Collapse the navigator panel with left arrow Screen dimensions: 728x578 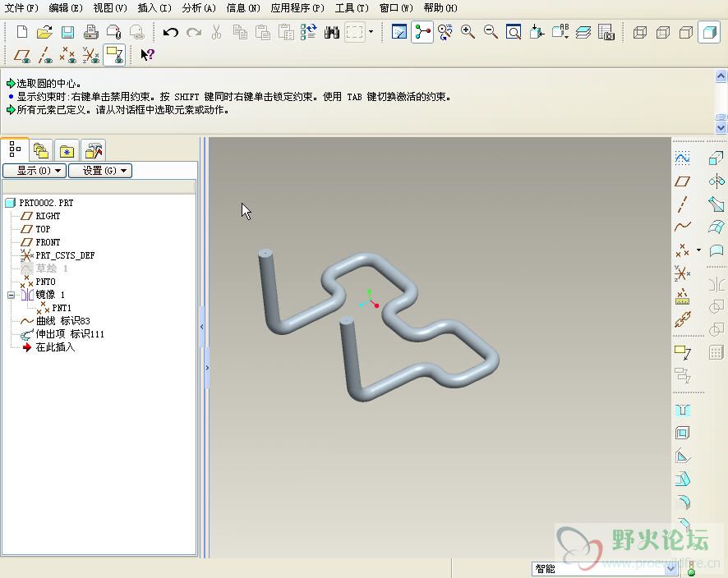(x=201, y=327)
